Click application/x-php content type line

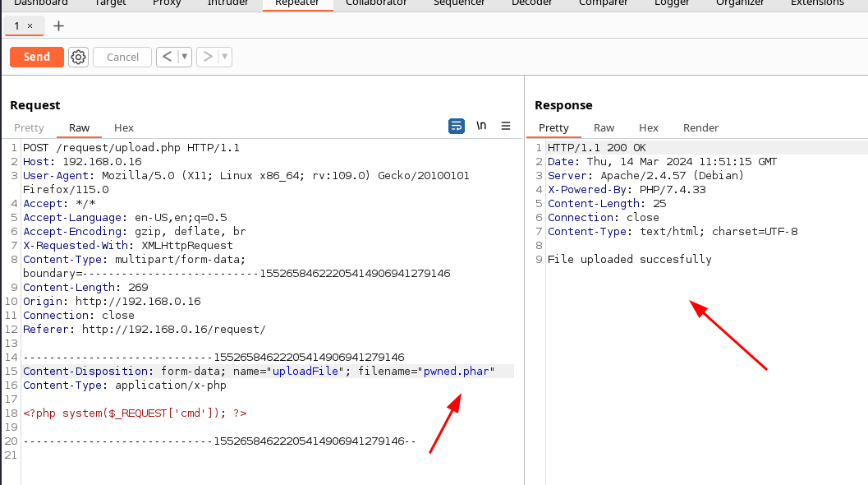(x=125, y=386)
